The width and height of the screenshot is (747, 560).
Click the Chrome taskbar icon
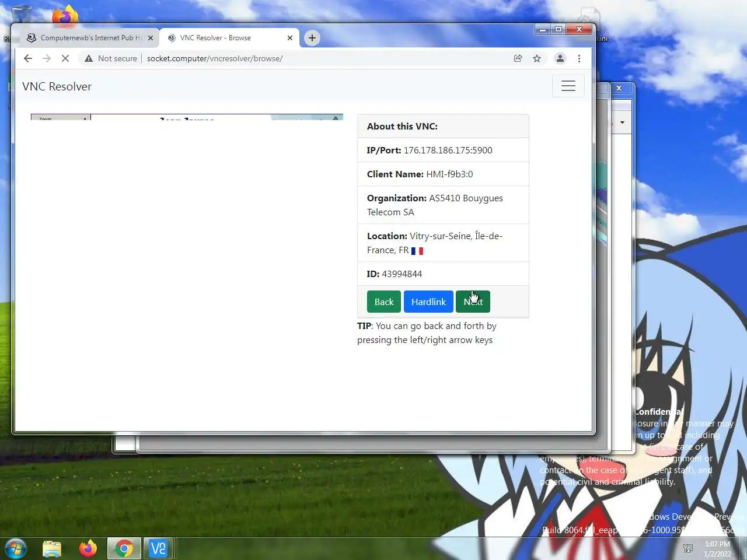[124, 548]
